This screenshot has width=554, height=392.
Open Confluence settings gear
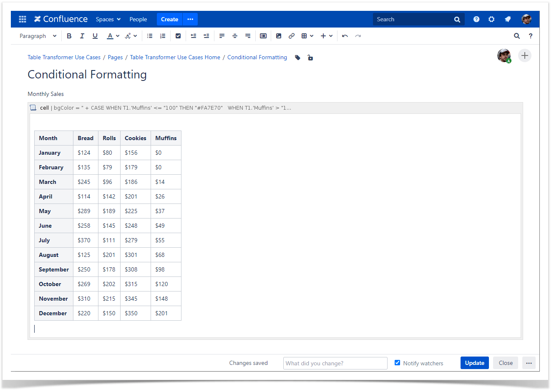(491, 19)
